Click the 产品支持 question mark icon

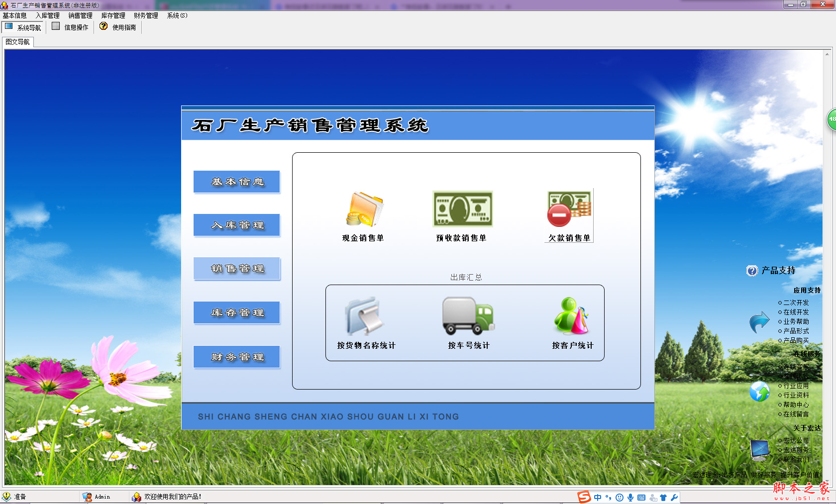(751, 271)
